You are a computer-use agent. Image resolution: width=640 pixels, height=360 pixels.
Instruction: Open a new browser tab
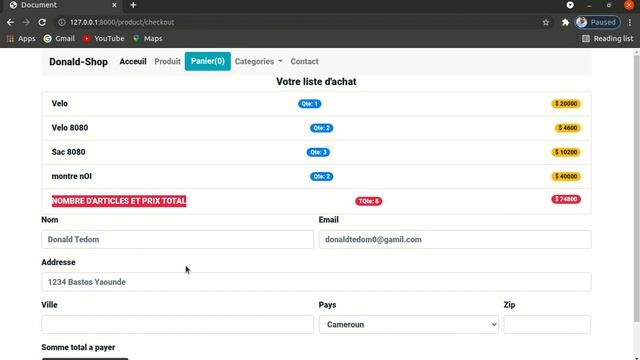[x=133, y=5]
